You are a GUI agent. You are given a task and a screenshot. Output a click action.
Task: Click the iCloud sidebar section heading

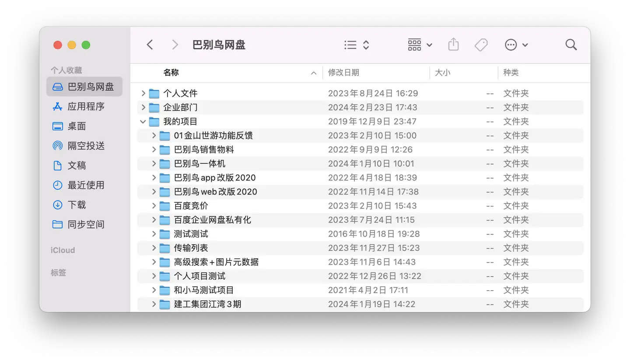[63, 250]
